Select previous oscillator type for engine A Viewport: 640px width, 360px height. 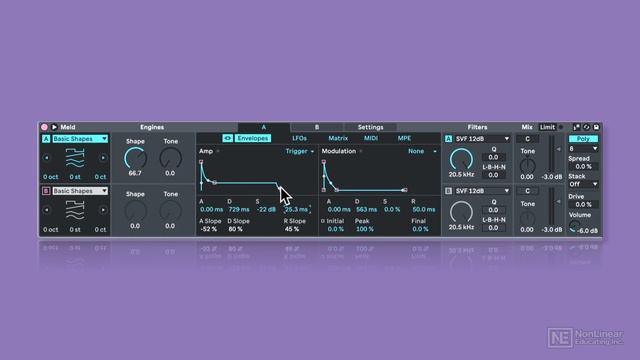click(x=47, y=158)
